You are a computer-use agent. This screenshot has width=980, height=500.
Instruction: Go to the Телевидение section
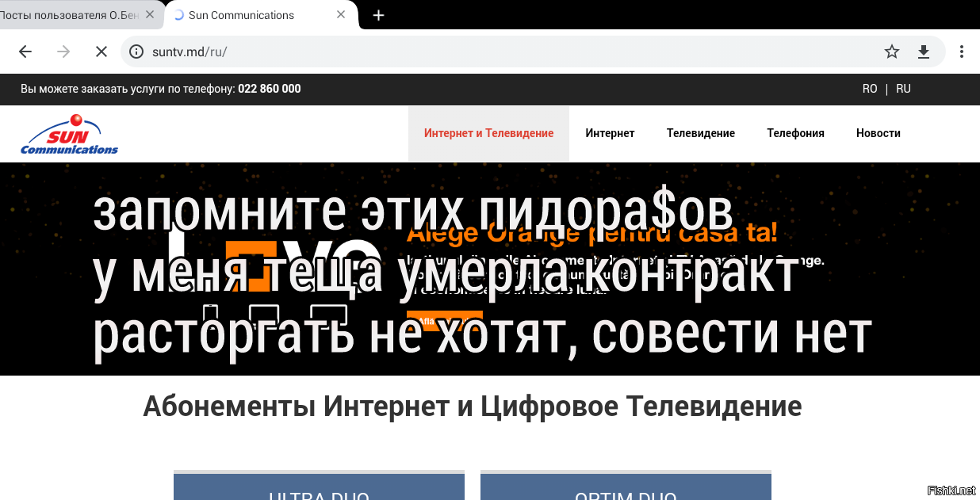[700, 133]
